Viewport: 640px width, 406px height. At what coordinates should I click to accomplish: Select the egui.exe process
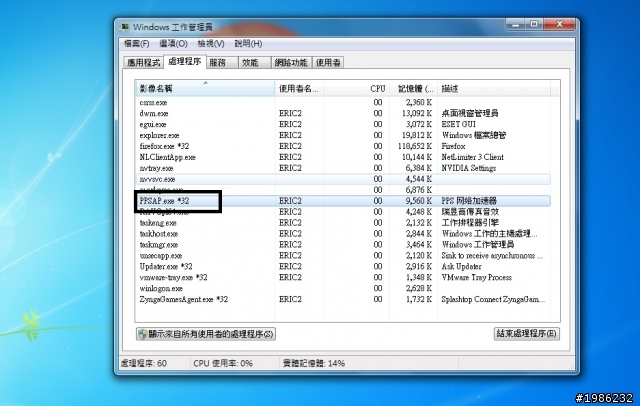pos(343,124)
